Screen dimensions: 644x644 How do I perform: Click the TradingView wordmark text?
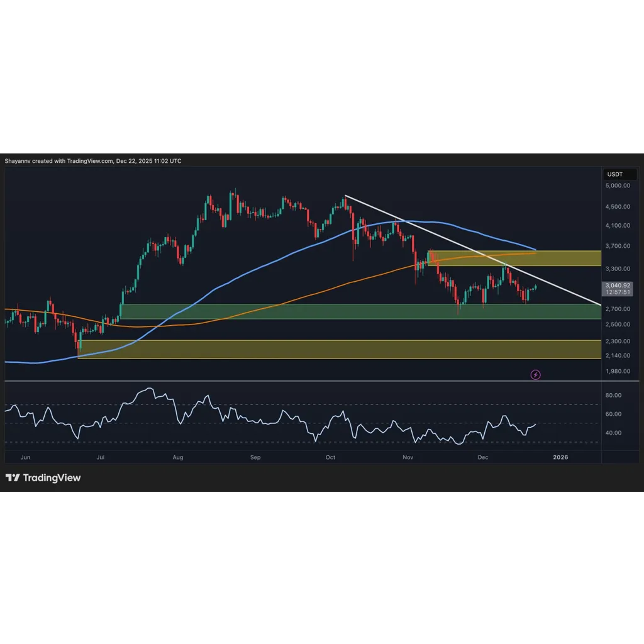(x=52, y=478)
